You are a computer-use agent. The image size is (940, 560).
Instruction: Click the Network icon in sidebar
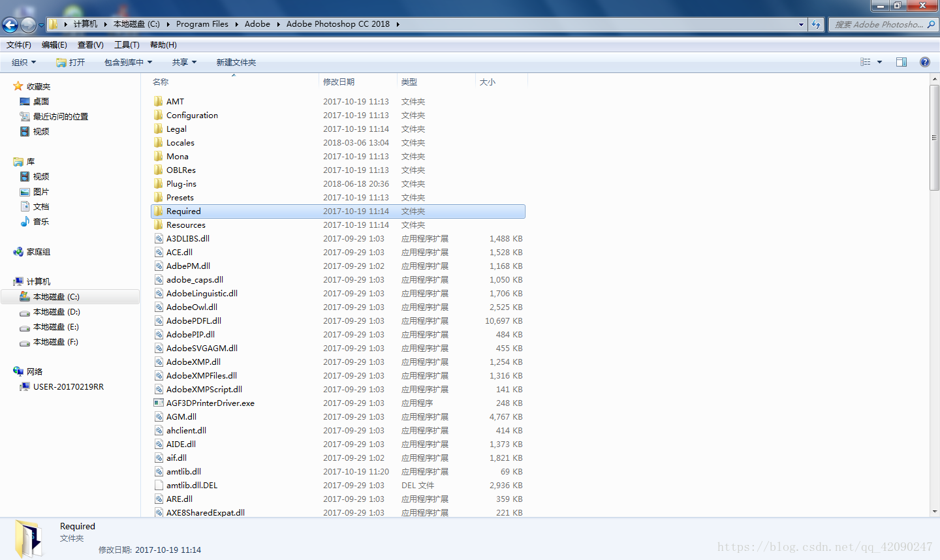pos(18,371)
